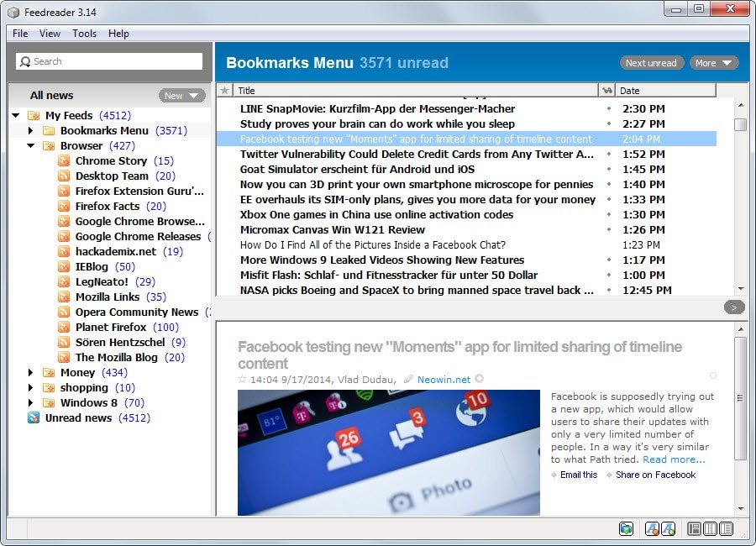Click the Unread news feed icon

(x=34, y=417)
